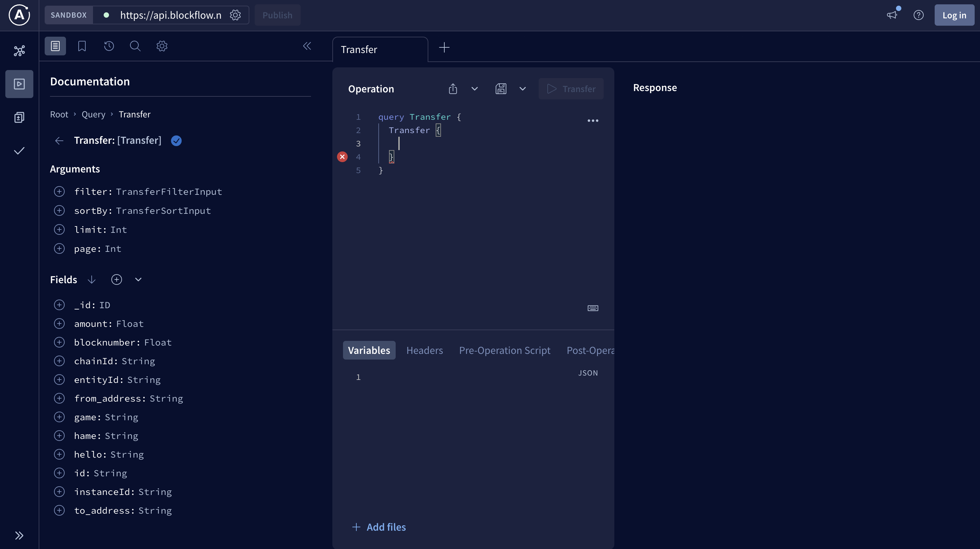Switch to Pre-Operation Script tab
This screenshot has width=980, height=549.
pos(504,350)
